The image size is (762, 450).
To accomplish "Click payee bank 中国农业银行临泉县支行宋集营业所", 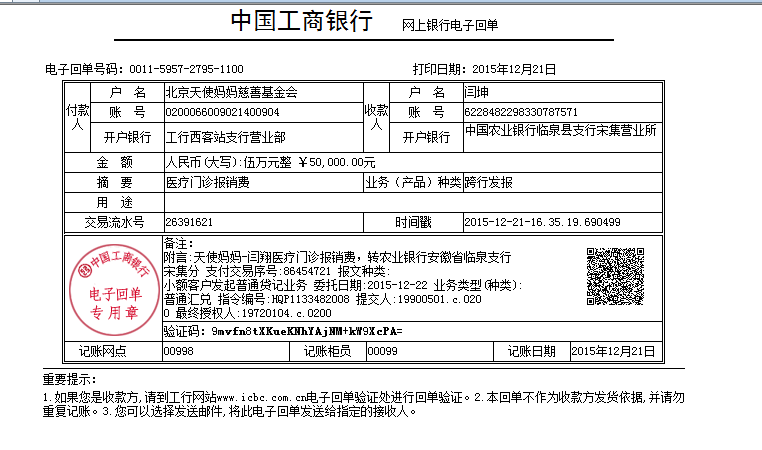I will tap(561, 130).
